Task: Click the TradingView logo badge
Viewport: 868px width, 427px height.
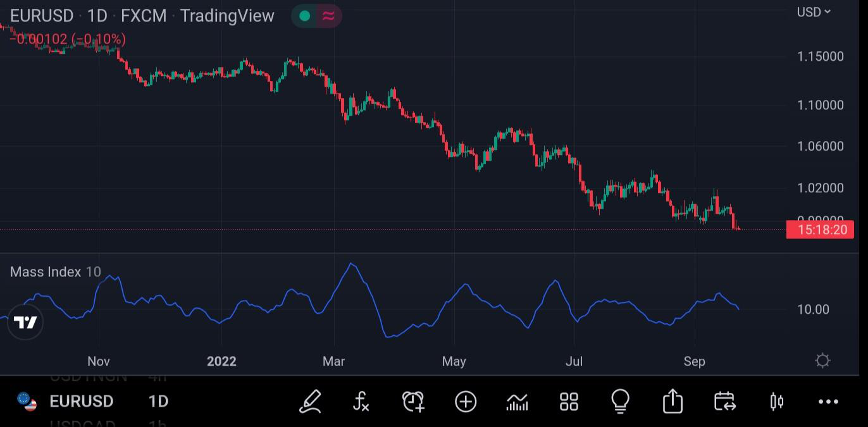Action: (25, 323)
